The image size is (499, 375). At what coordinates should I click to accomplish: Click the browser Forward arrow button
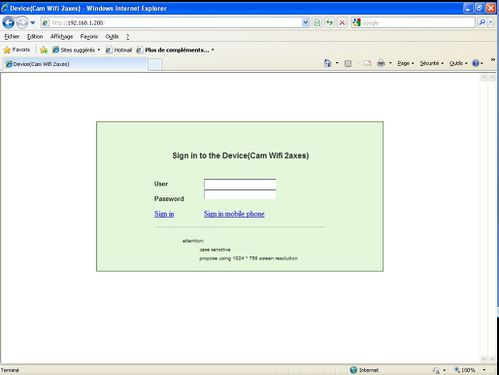pos(22,23)
